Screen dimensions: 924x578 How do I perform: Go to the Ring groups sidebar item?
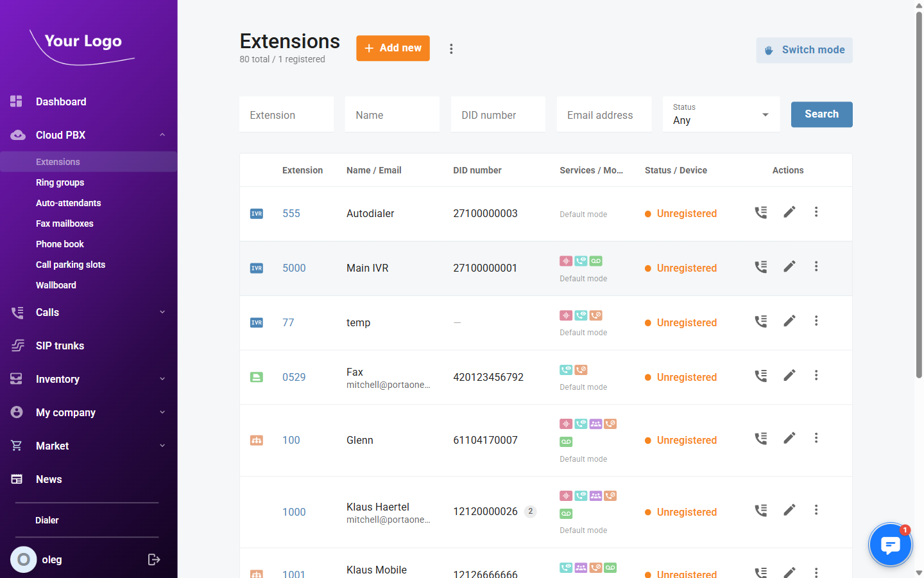60,182
